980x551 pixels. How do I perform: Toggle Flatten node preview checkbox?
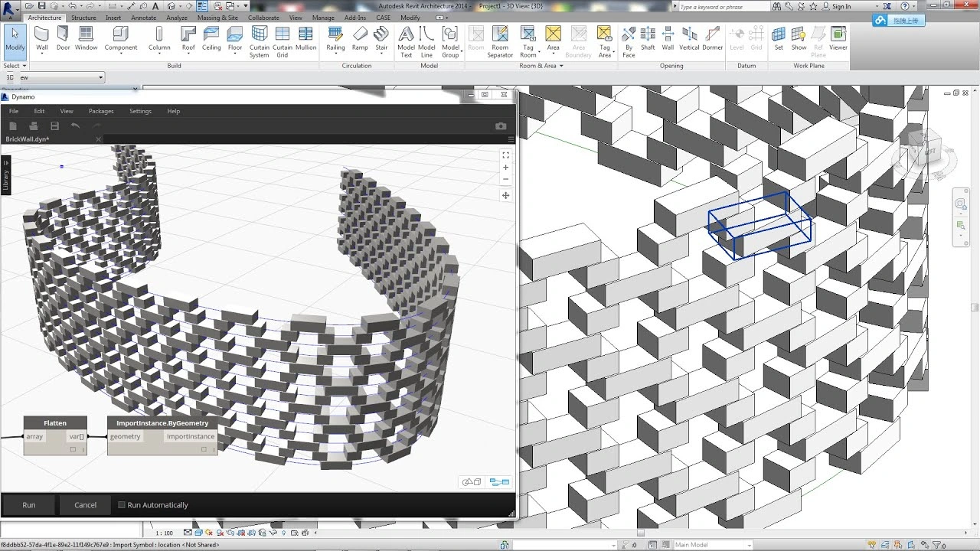(x=73, y=450)
